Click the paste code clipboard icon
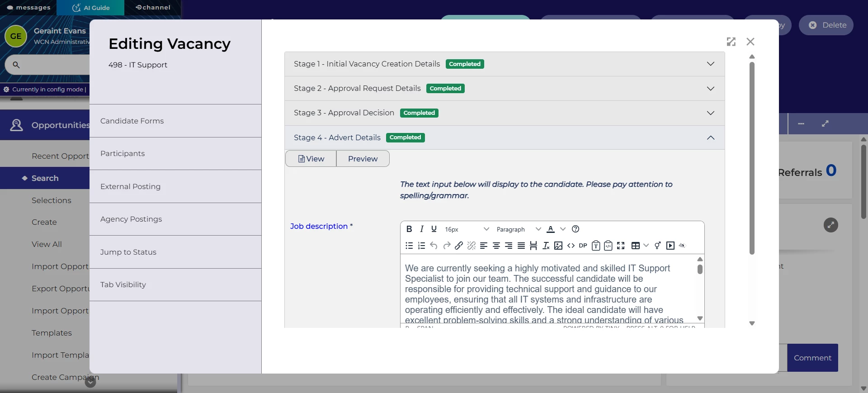 click(x=608, y=246)
